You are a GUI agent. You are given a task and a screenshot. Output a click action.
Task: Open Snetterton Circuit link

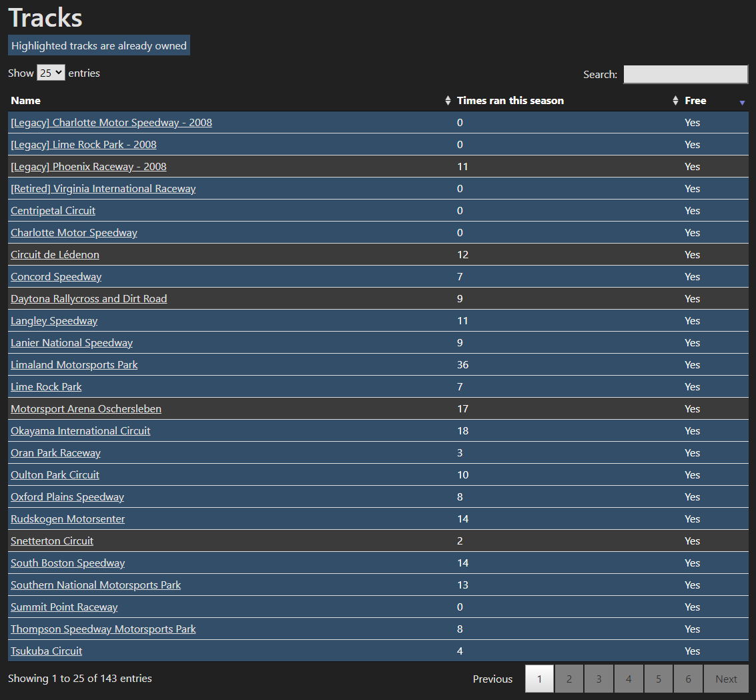tap(52, 541)
